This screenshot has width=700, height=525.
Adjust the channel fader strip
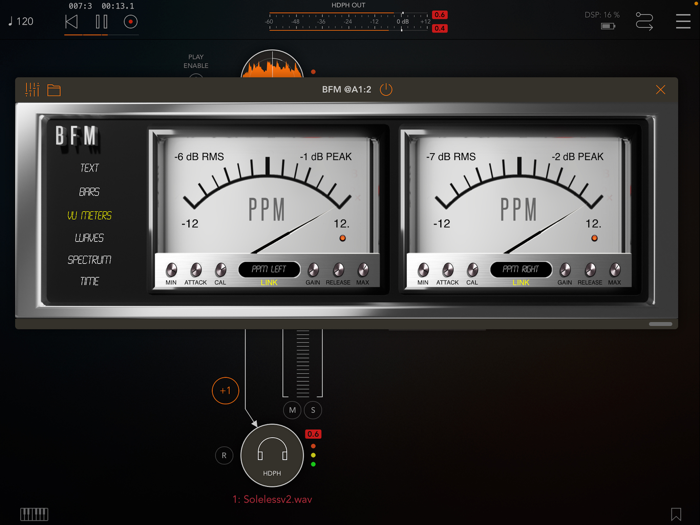tap(302, 363)
